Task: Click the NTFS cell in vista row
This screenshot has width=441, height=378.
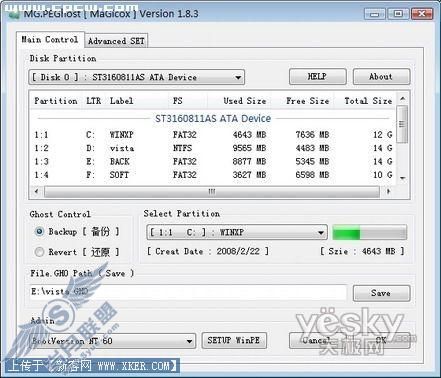Action: coord(182,148)
